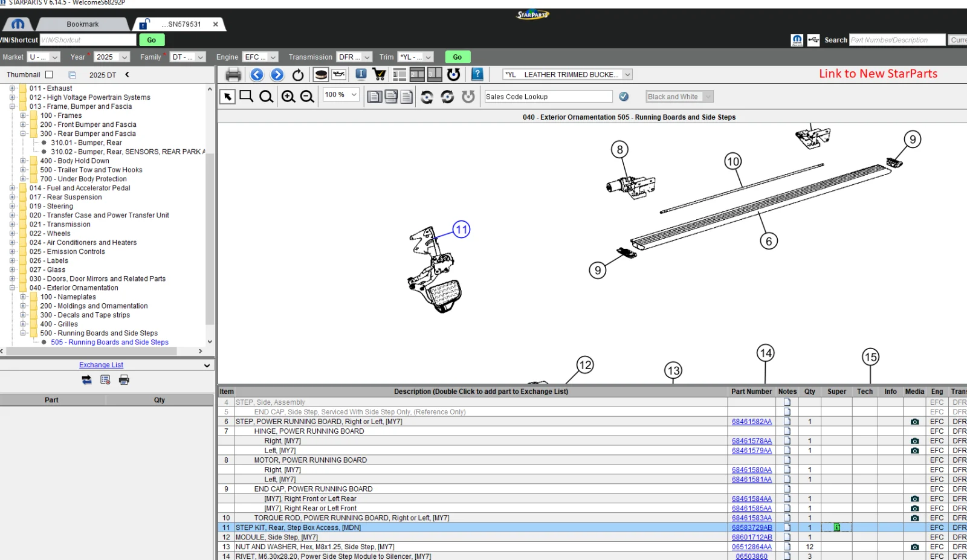Expand the Exchange List chevron
Screen dimensions: 967x560
tap(207, 365)
